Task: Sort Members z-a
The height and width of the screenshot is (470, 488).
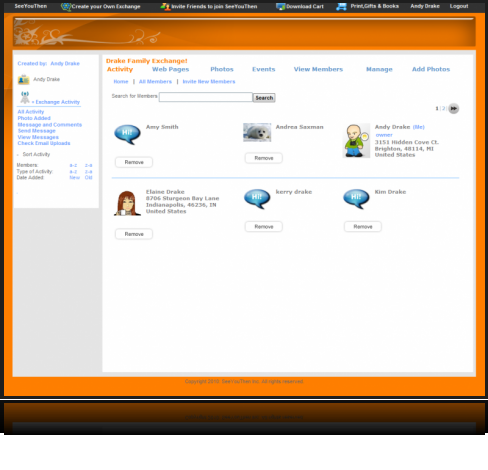Action: pos(88,165)
